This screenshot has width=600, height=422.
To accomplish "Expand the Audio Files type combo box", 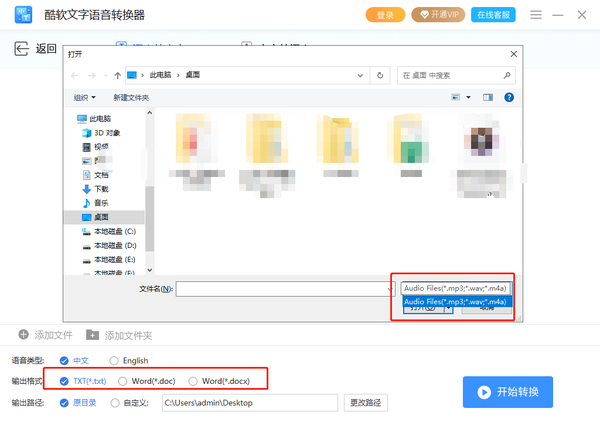I will coord(456,288).
